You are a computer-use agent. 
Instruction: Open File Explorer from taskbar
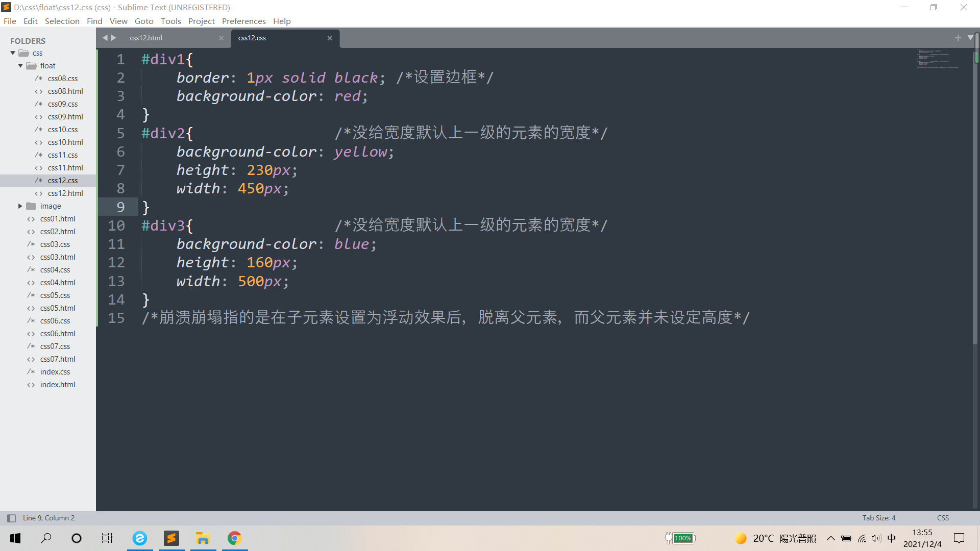[x=203, y=538]
